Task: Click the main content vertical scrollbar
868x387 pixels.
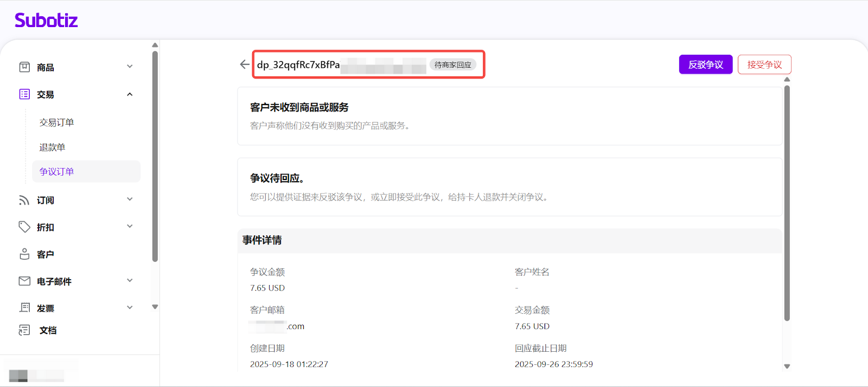Action: pyautogui.click(x=787, y=203)
